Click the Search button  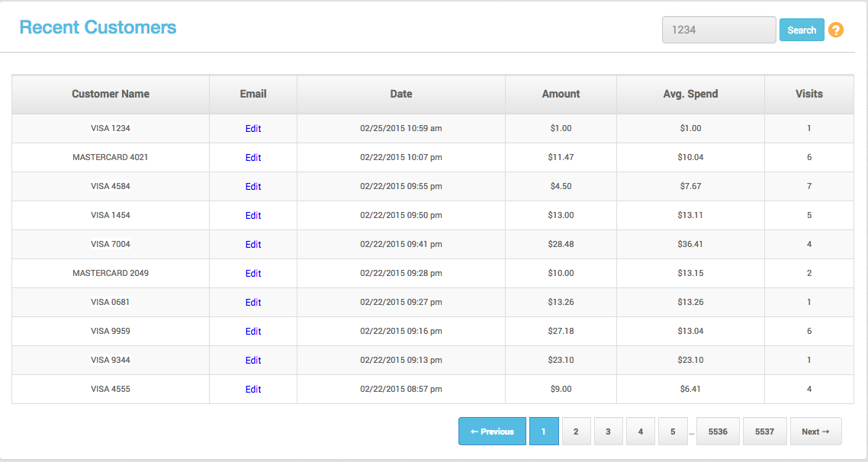pyautogui.click(x=802, y=30)
